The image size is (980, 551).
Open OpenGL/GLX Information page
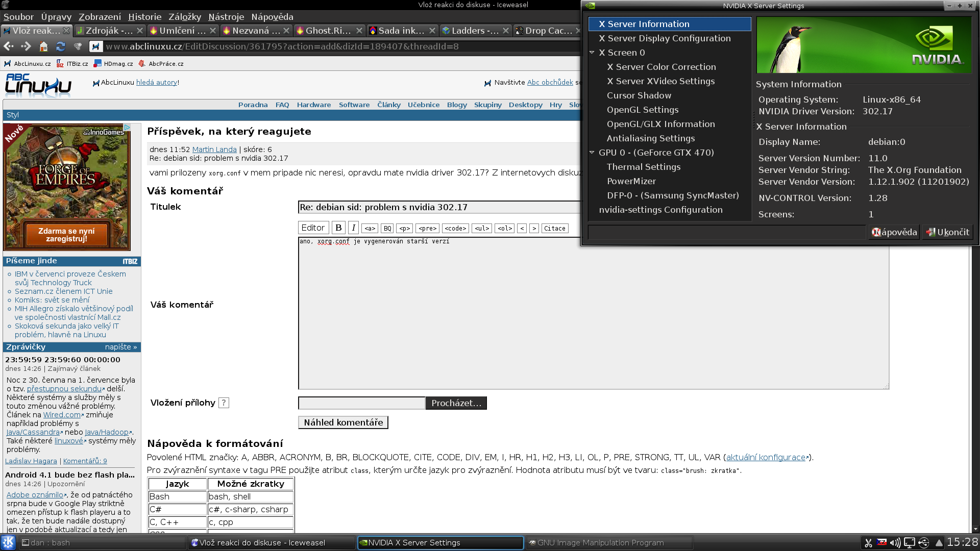point(661,124)
